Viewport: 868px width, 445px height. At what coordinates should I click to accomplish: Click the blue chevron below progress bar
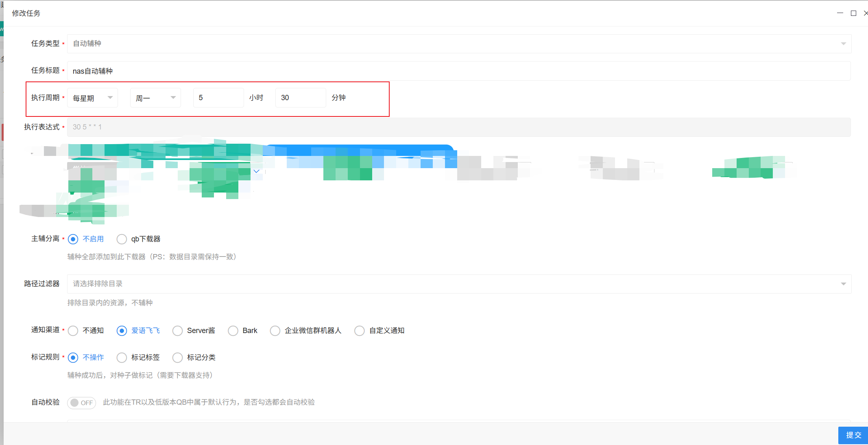tap(256, 171)
